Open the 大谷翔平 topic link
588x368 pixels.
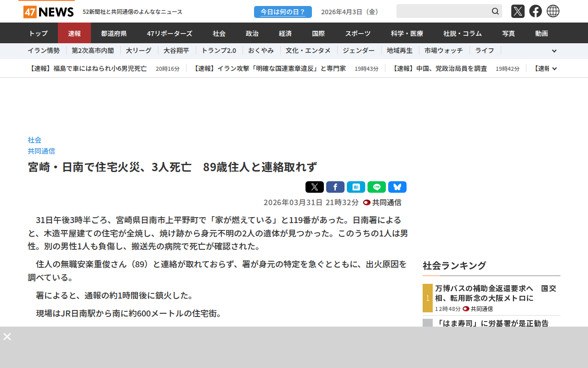[176, 51]
